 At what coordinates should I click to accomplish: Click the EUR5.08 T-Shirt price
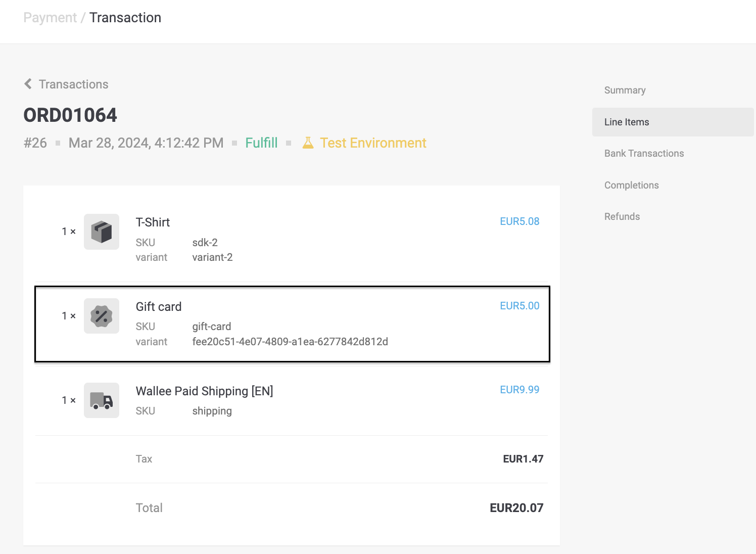tap(519, 221)
